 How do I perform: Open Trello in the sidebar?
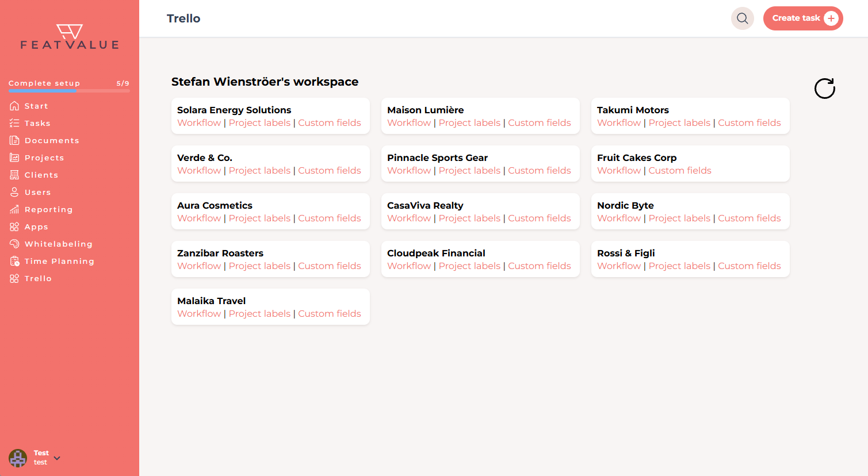click(x=38, y=278)
